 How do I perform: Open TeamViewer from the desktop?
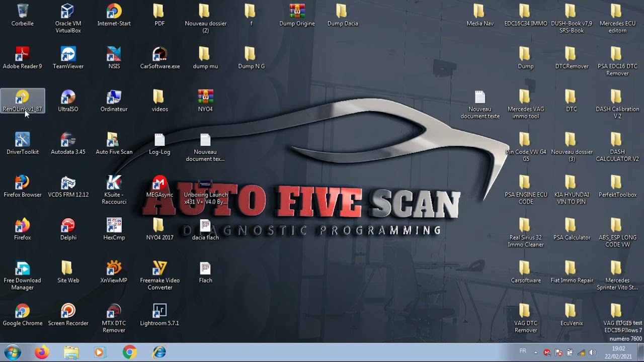[x=68, y=58]
